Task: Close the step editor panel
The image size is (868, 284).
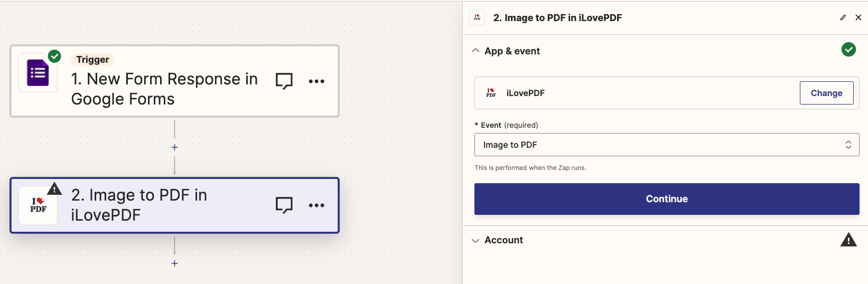Action: click(858, 17)
